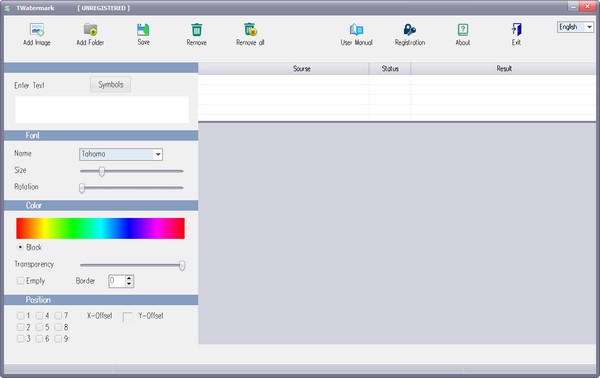
Task: Enable the Empty checkbox
Action: 20,281
